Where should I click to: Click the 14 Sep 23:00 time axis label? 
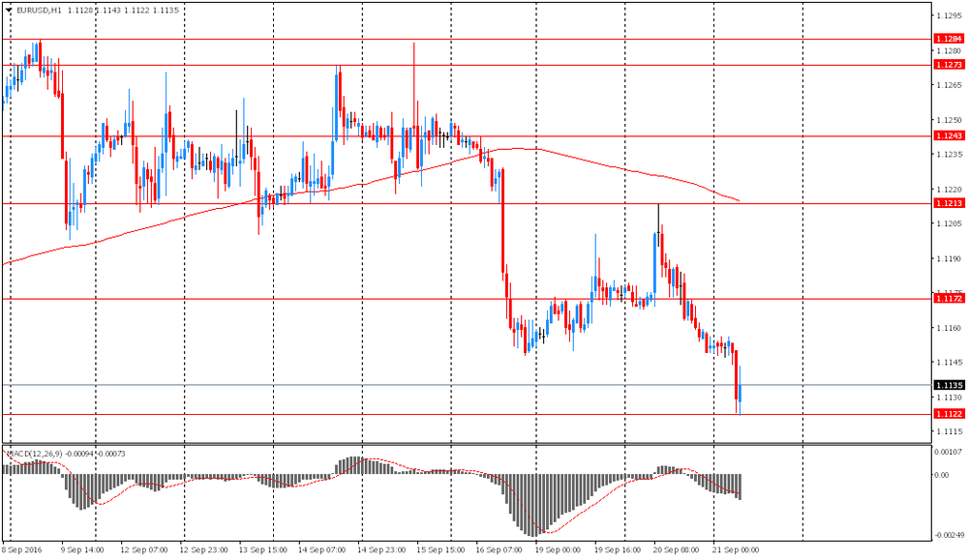(380, 549)
